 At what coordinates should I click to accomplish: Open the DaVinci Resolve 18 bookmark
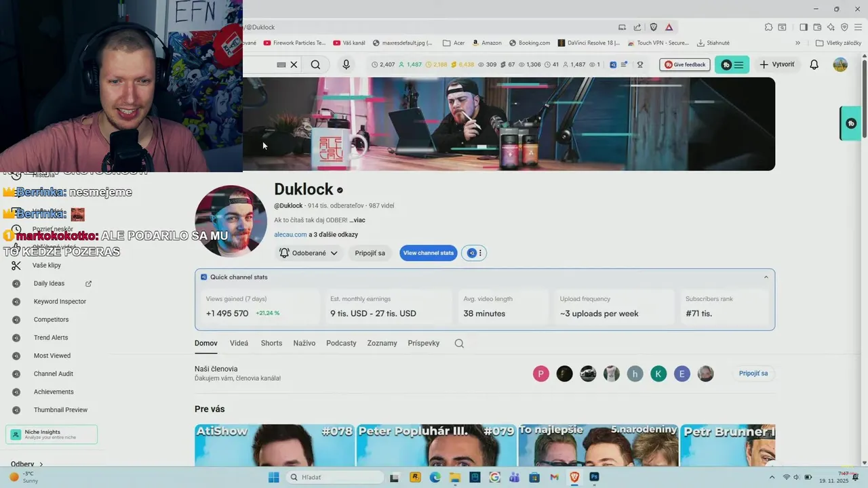(x=589, y=43)
